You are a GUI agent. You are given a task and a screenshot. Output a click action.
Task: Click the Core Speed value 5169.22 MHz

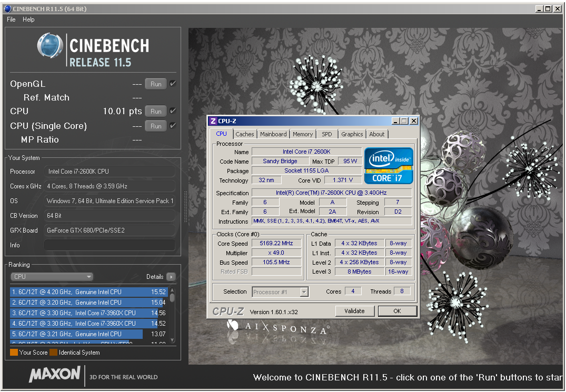click(276, 244)
